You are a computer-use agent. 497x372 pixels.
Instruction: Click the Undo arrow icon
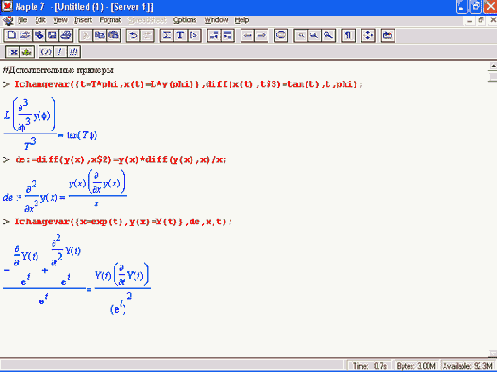tap(133, 35)
